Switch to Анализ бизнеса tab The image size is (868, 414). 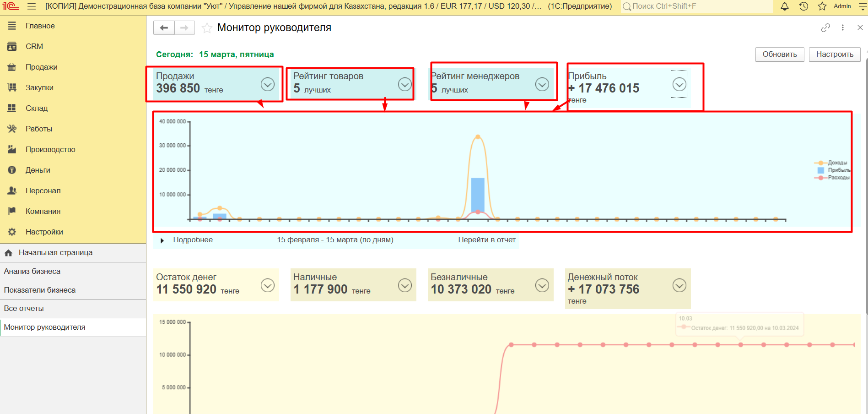coord(32,272)
